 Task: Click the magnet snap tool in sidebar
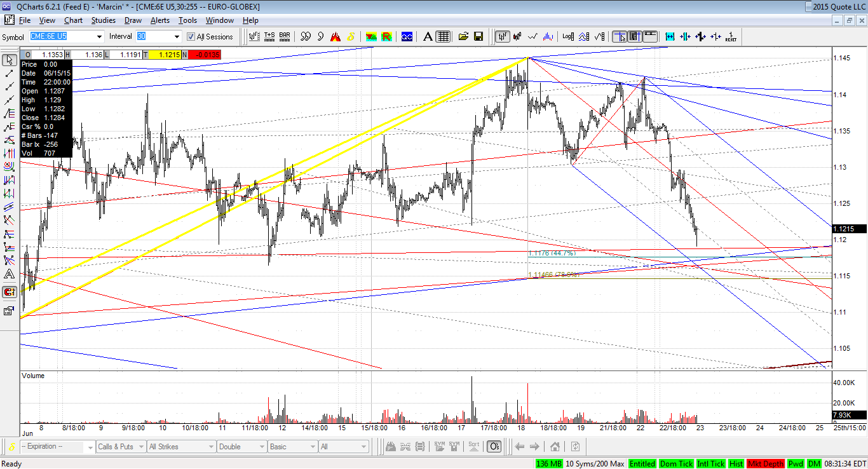click(x=9, y=292)
